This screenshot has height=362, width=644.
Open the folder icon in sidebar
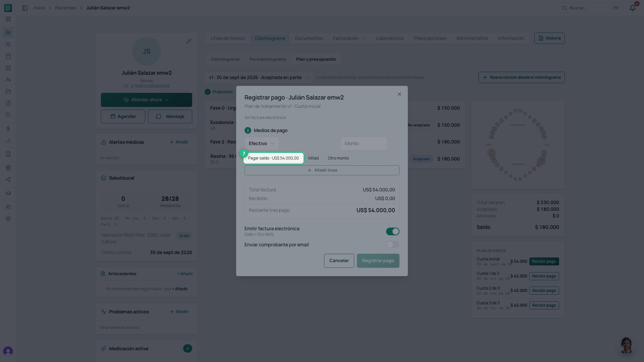click(x=8, y=91)
